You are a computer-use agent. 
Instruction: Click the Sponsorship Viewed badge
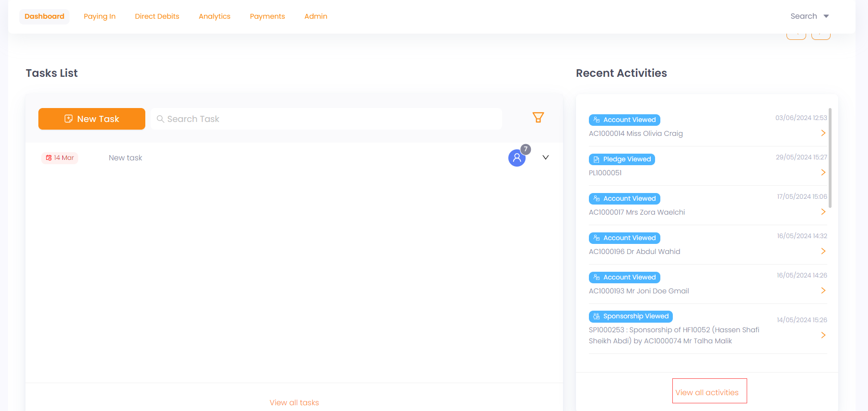[x=631, y=316]
